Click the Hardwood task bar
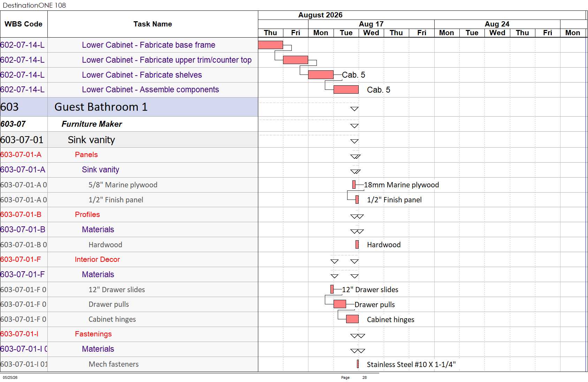 coord(357,244)
